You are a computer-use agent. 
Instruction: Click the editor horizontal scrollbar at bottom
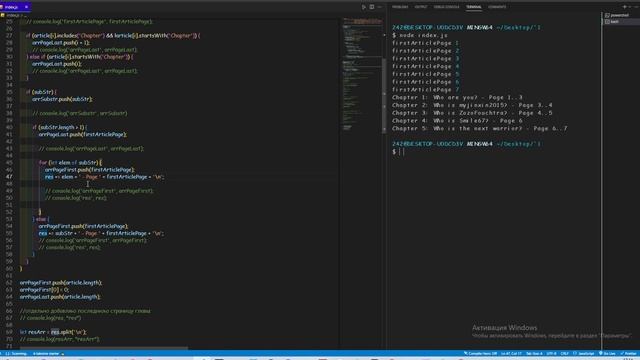(x=104, y=348)
